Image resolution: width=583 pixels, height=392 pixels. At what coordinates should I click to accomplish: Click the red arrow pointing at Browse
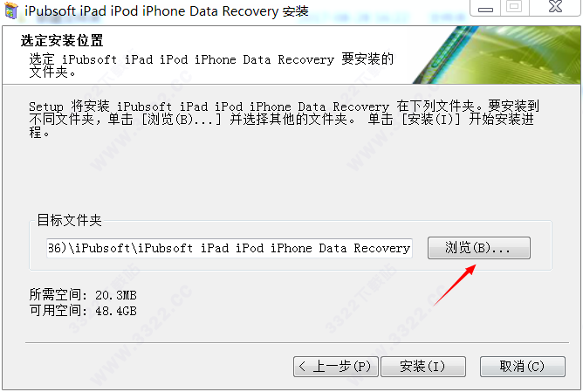click(x=455, y=285)
